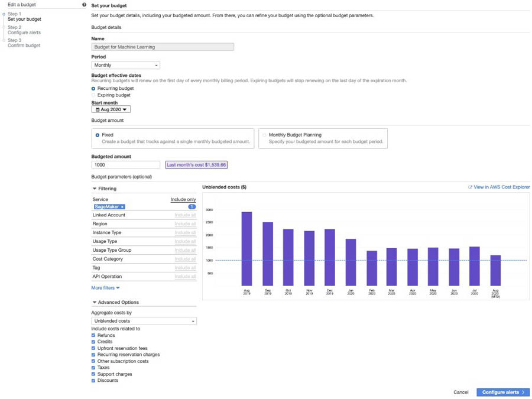Click the help icon beside Edit a budget
The height and width of the screenshot is (399, 532).
point(85,5)
